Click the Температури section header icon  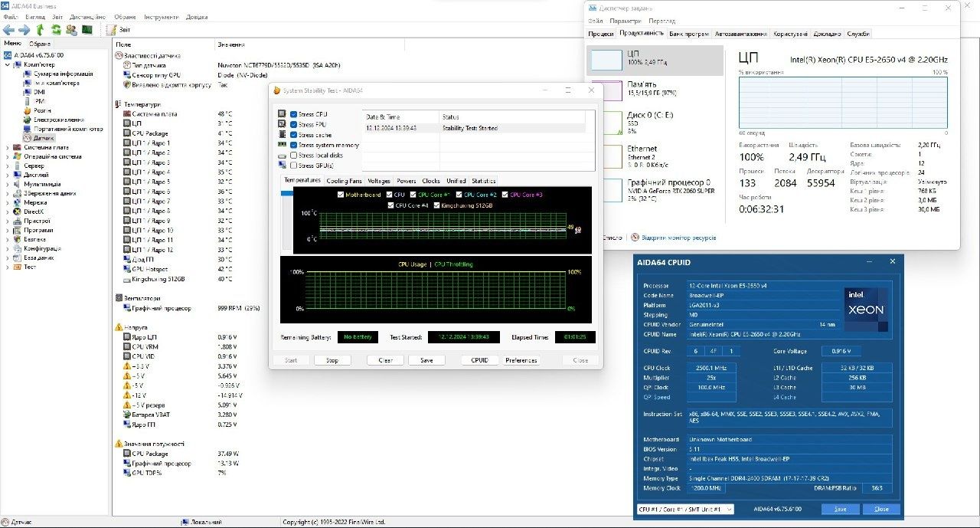(118, 104)
